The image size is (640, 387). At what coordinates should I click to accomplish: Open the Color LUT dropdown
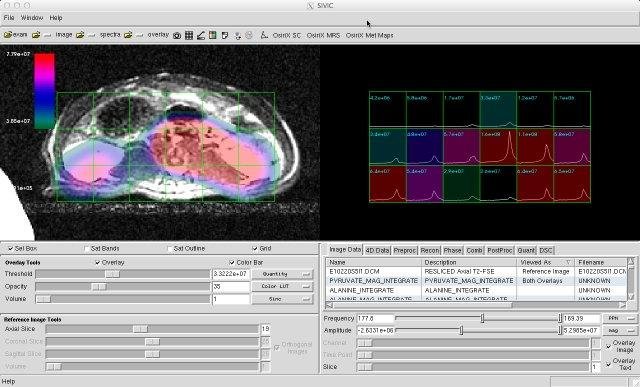pos(282,287)
